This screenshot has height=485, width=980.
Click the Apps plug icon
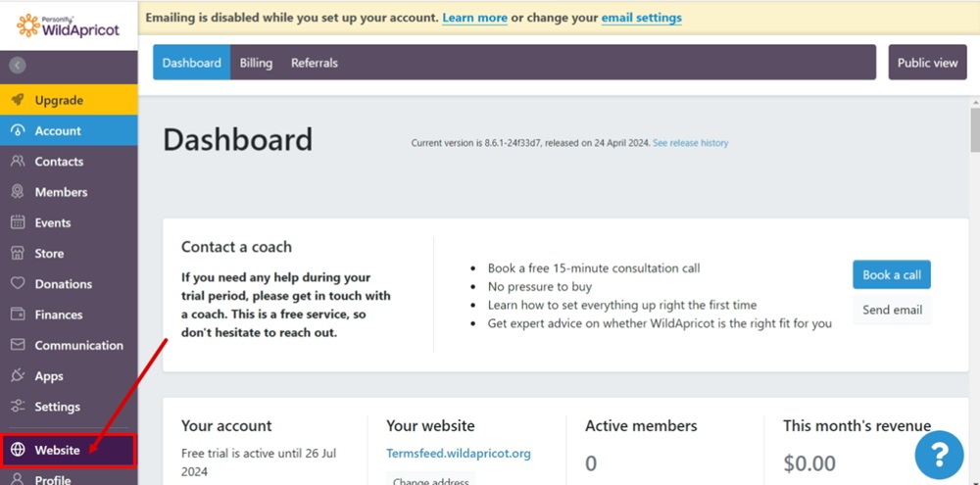coord(18,375)
